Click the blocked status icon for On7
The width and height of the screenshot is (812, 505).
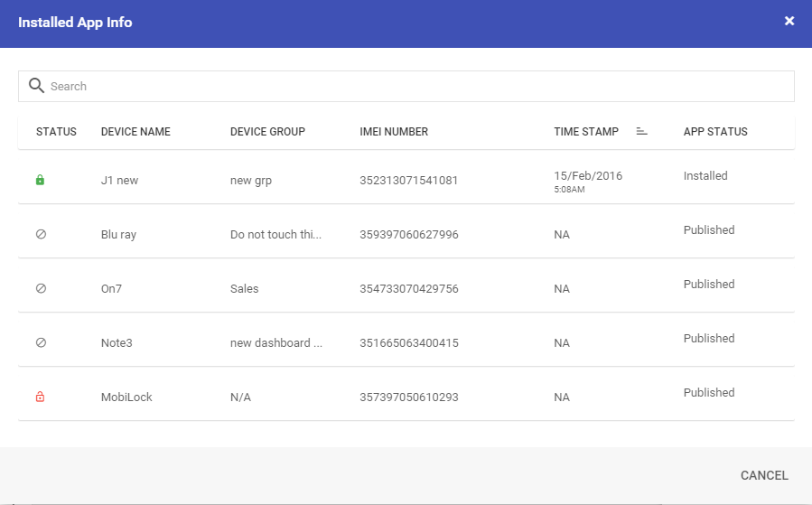41,288
